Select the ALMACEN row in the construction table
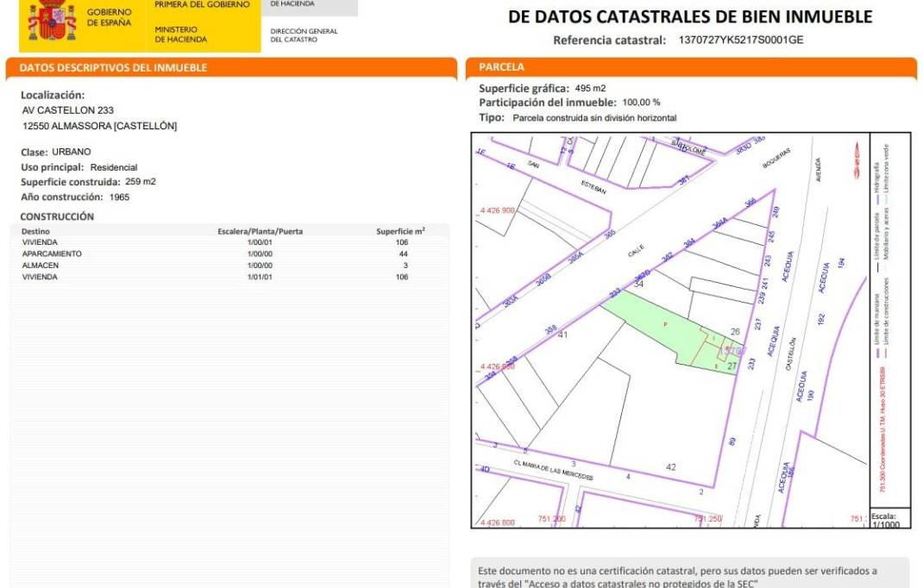 coord(40,266)
